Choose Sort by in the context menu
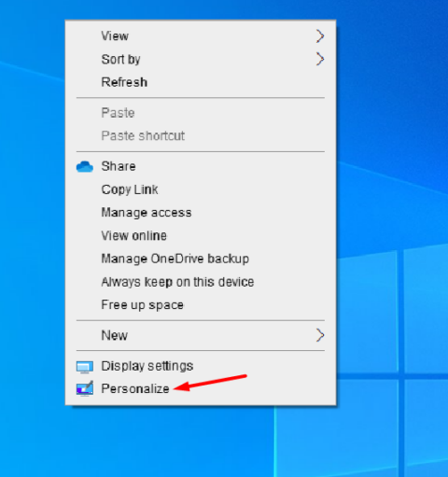Viewport: 448px width, 477px height. click(201, 59)
